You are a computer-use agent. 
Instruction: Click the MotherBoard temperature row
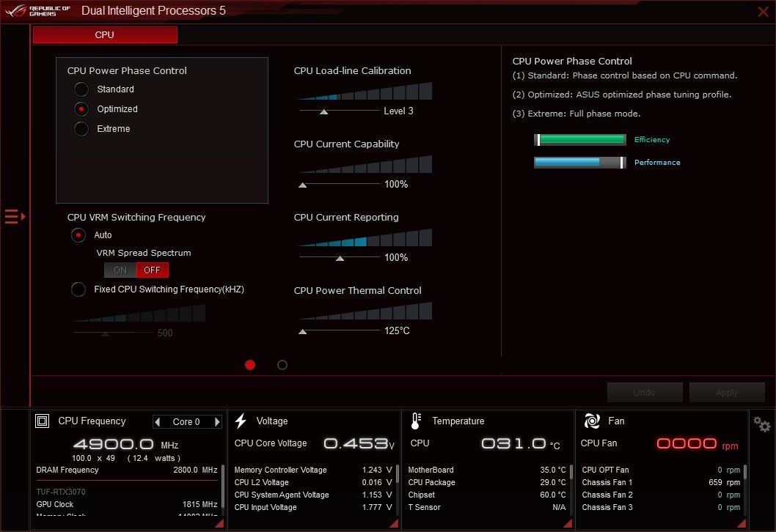point(487,470)
